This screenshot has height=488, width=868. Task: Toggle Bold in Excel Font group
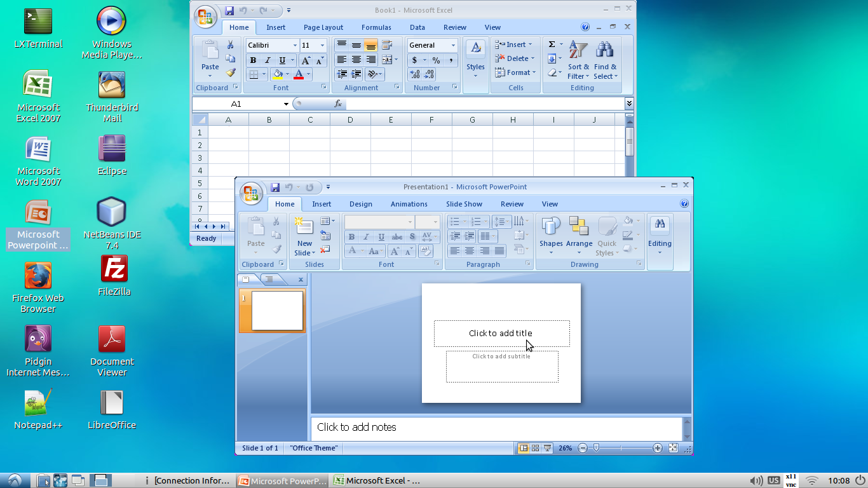pos(253,60)
